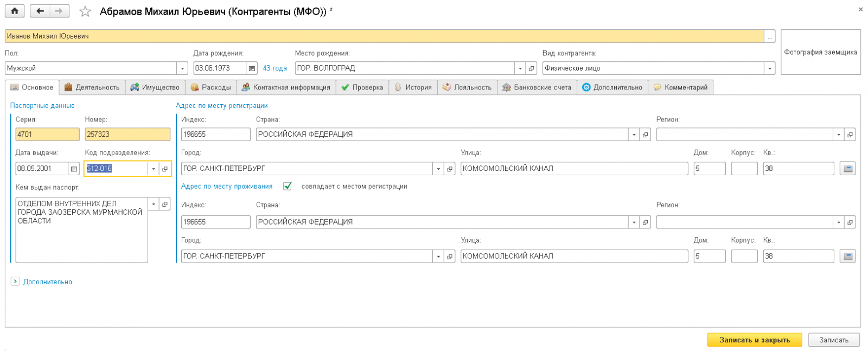Screen dimensions: 868x351
Task: Open the Пол dropdown list
Action: pyautogui.click(x=182, y=68)
